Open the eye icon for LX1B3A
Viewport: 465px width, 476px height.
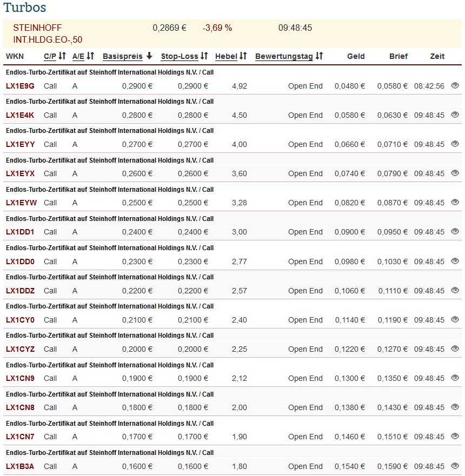(455, 466)
